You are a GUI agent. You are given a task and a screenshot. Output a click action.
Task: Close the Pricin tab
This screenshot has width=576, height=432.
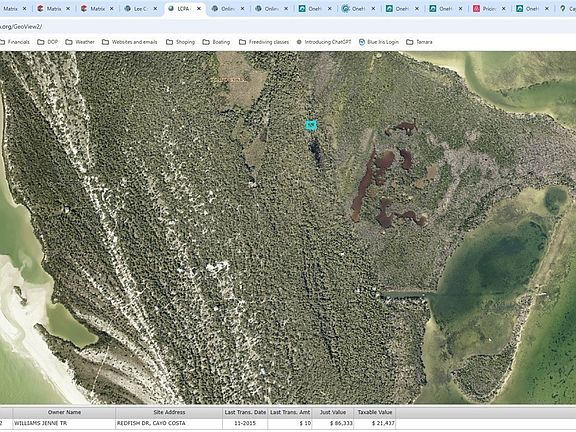(x=504, y=8)
